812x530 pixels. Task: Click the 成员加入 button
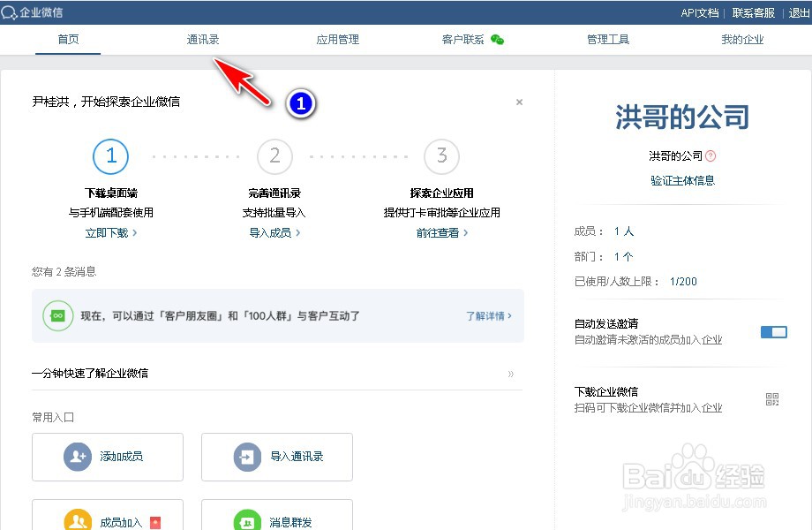(108, 515)
